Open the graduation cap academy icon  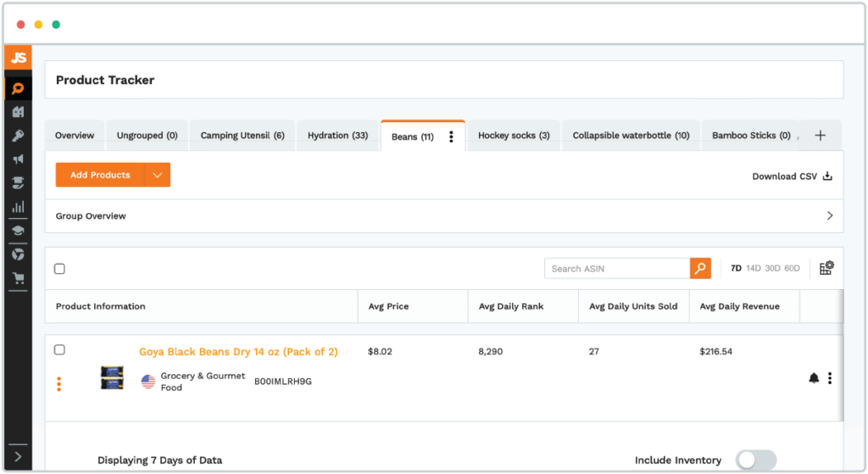click(x=18, y=230)
